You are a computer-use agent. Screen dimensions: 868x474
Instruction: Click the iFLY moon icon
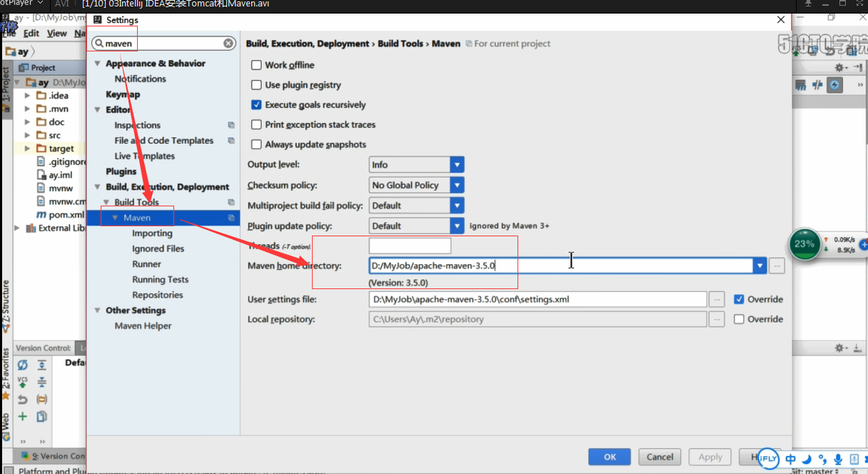807,459
